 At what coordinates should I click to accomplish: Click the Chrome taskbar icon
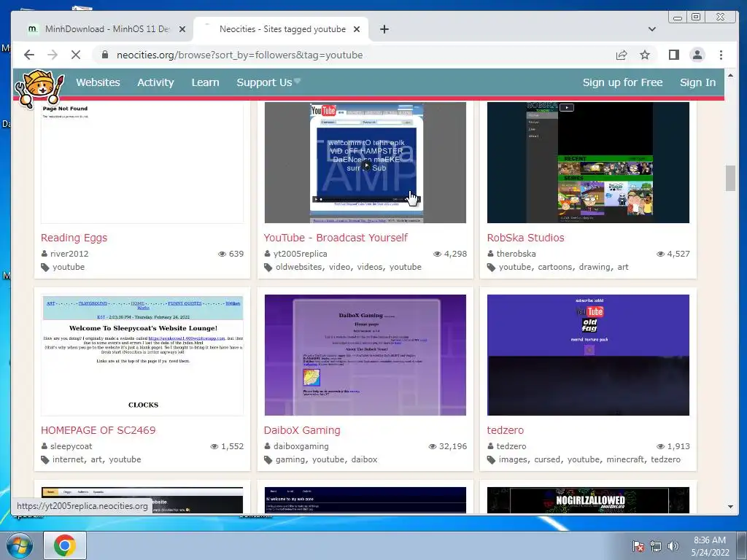click(65, 545)
